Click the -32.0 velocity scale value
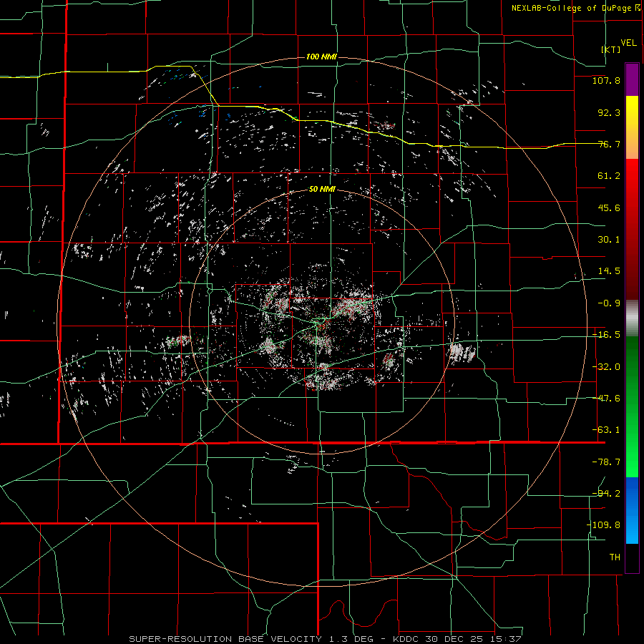Viewport: 644px width, 644px height. coord(606,367)
